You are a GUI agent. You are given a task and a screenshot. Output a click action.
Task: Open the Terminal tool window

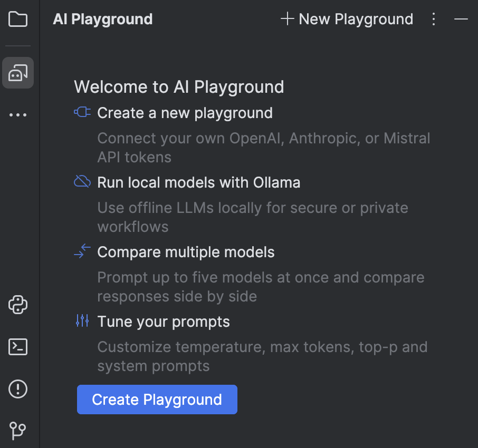pyautogui.click(x=18, y=347)
